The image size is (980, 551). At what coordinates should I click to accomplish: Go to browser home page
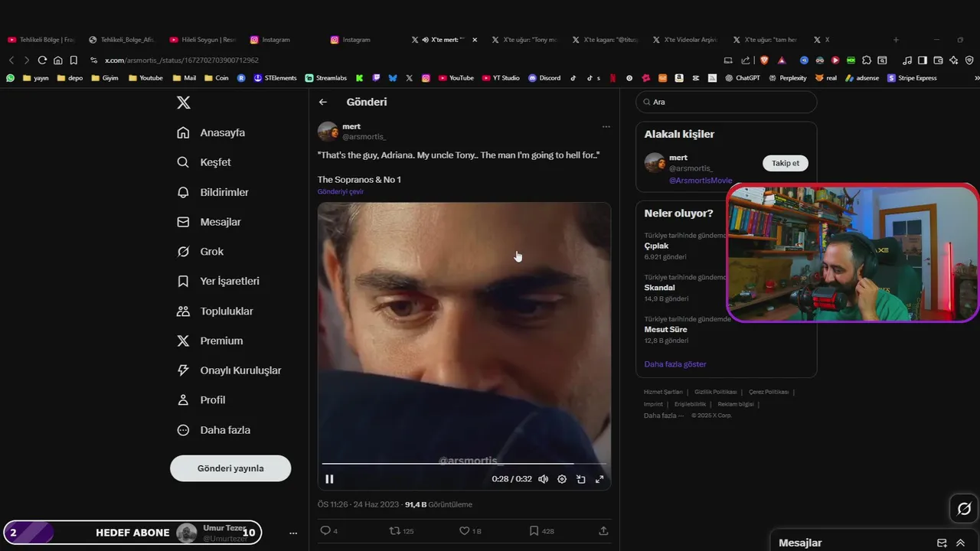(x=58, y=60)
